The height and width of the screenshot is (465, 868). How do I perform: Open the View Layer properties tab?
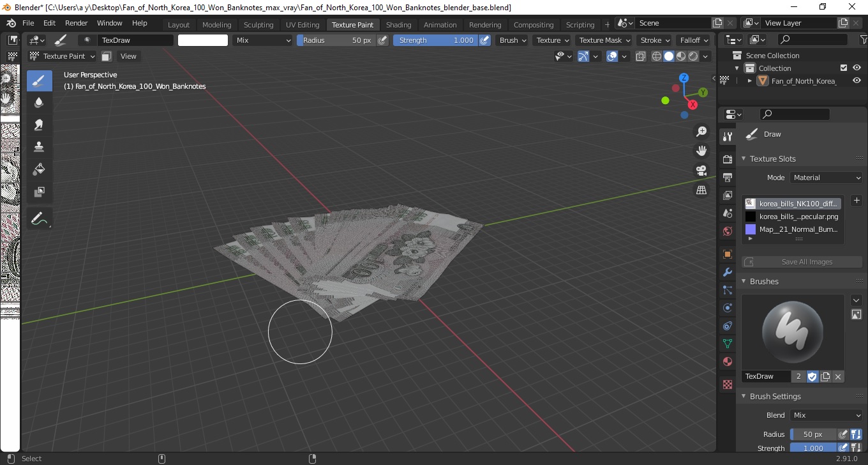727,195
